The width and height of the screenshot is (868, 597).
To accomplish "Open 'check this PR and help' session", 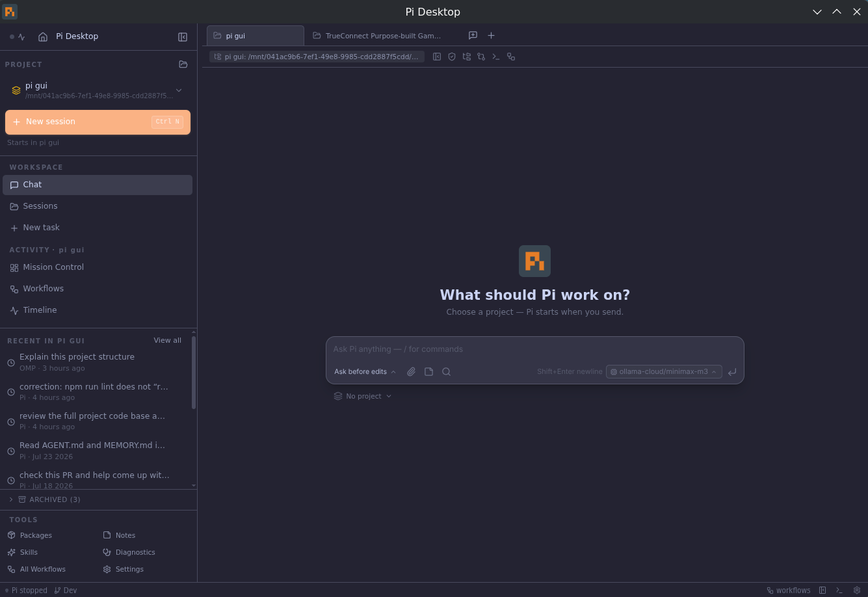I will [x=96, y=480].
